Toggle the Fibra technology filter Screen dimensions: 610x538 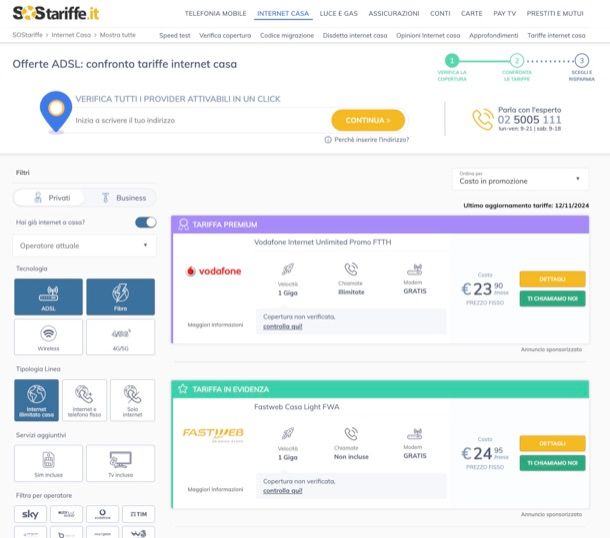pyautogui.click(x=121, y=297)
